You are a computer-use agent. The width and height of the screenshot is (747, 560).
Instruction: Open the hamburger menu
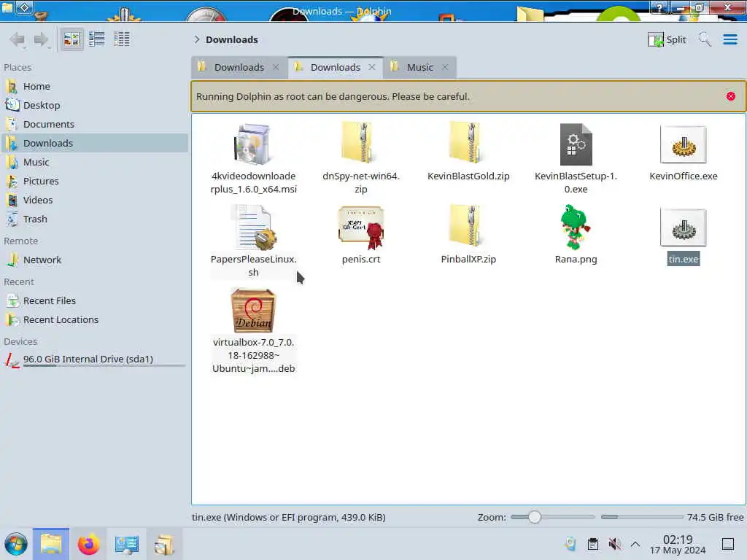[729, 39]
